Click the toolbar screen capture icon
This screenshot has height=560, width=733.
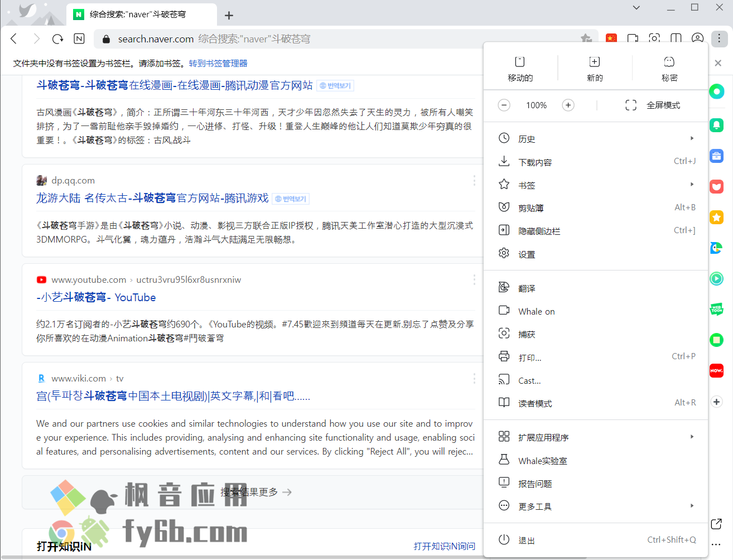point(654,38)
